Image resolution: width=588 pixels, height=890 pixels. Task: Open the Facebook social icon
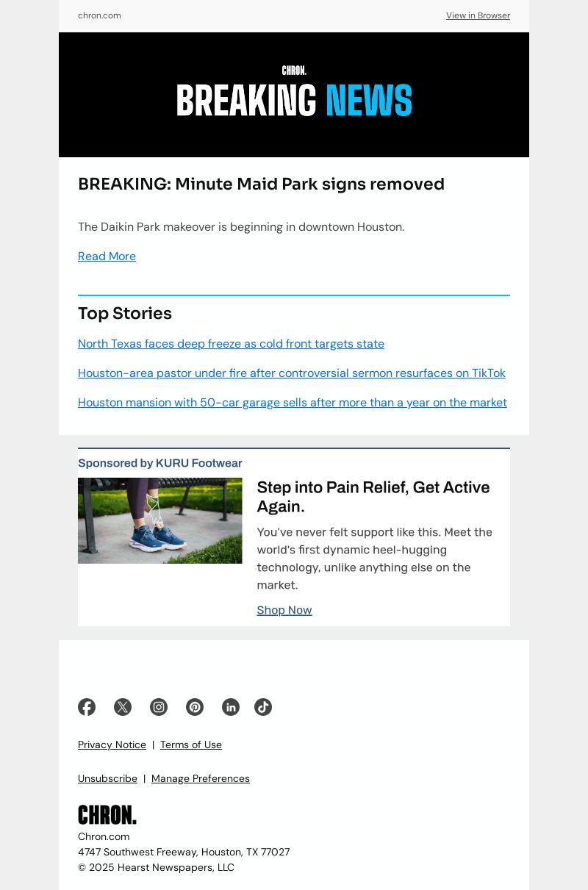pyautogui.click(x=87, y=707)
